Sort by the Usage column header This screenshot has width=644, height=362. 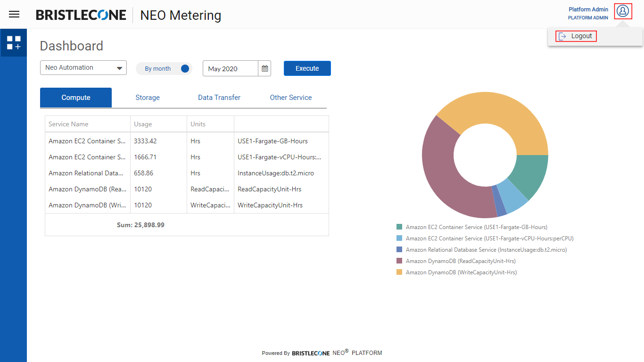pyautogui.click(x=143, y=124)
